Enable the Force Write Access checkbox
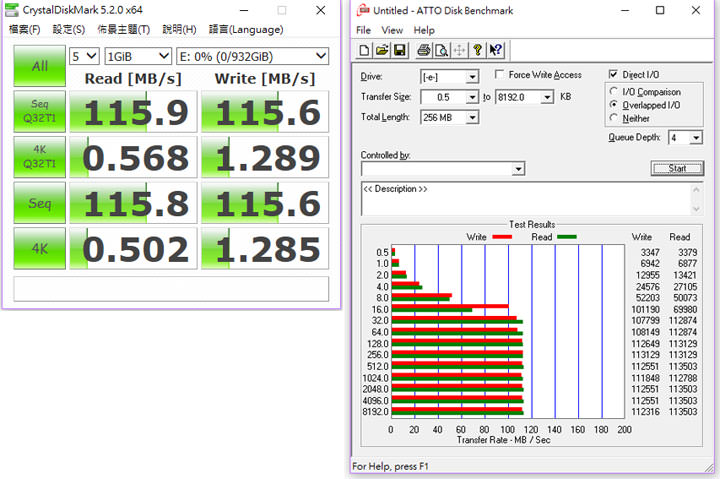The image size is (720, 479). coord(500,75)
